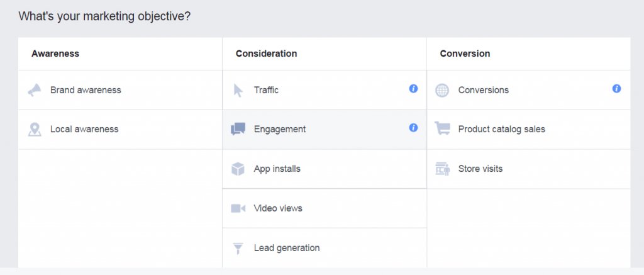Open the info tooltip next to Engagement
Viewport: 644px width, 275px height.
pos(413,127)
